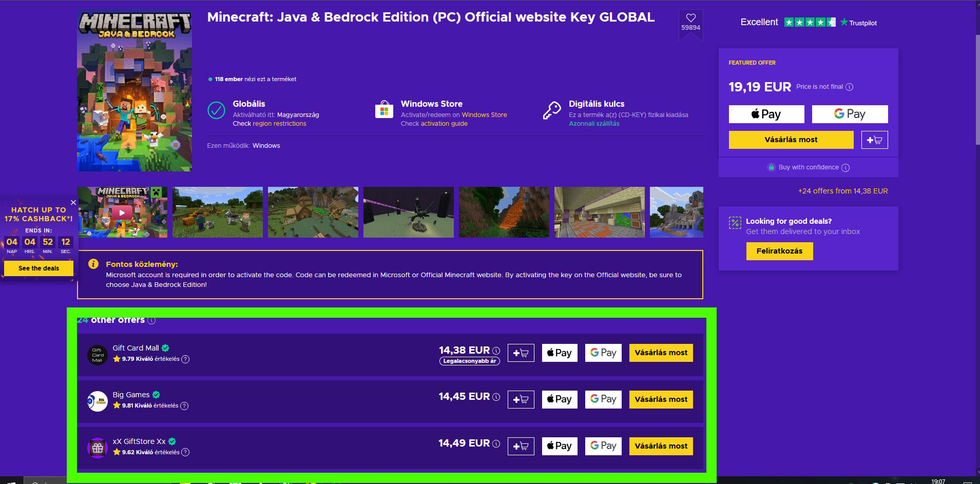Open activation guide link
This screenshot has height=484, width=980.
[x=444, y=124]
